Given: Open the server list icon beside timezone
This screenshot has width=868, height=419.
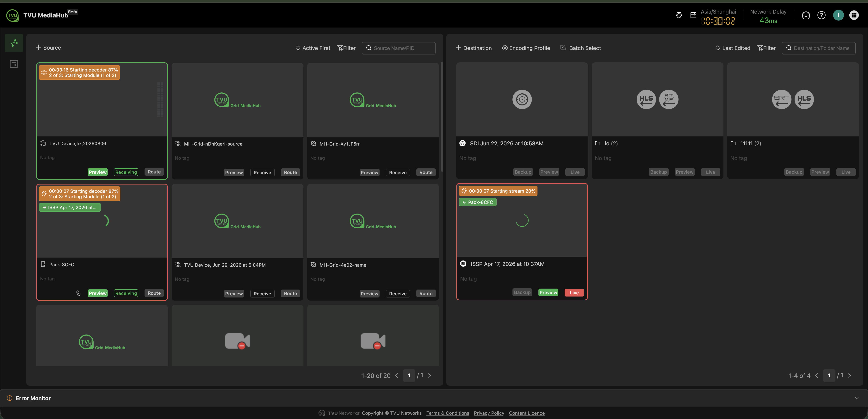Looking at the screenshot, I should (693, 15).
